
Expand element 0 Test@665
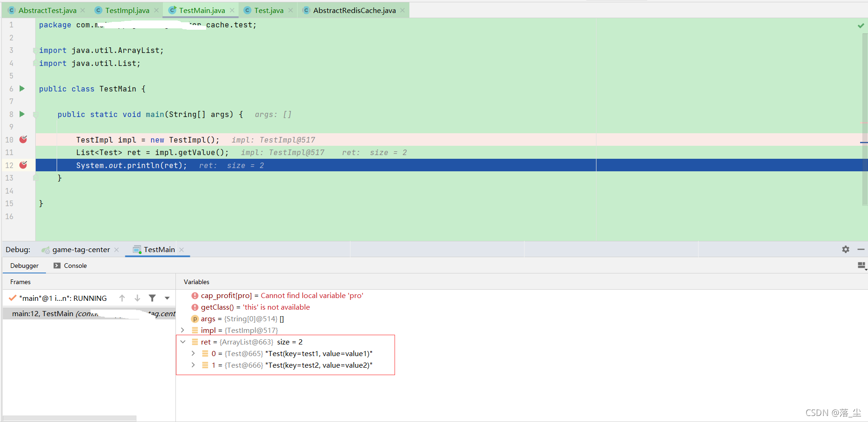(x=193, y=354)
